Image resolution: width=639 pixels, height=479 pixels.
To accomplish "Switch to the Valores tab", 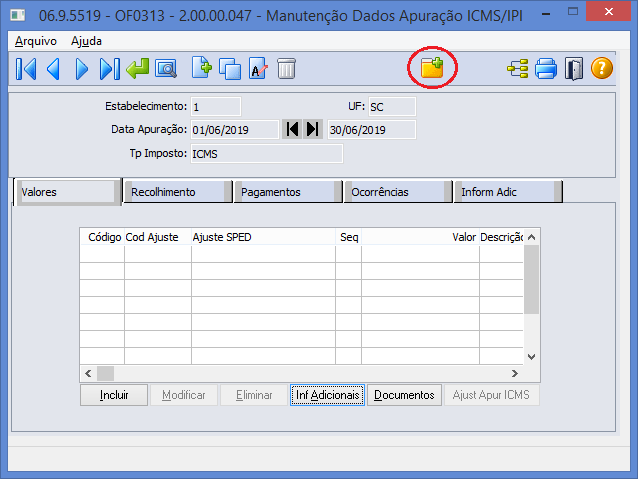I will click(67, 192).
